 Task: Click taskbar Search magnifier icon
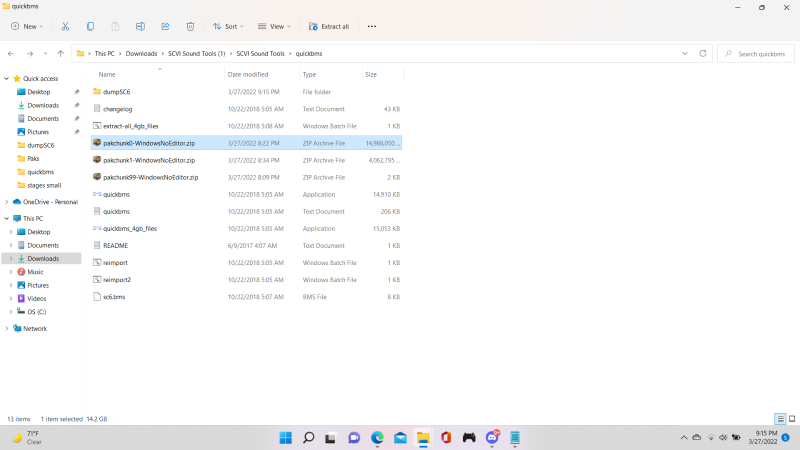[x=309, y=438]
